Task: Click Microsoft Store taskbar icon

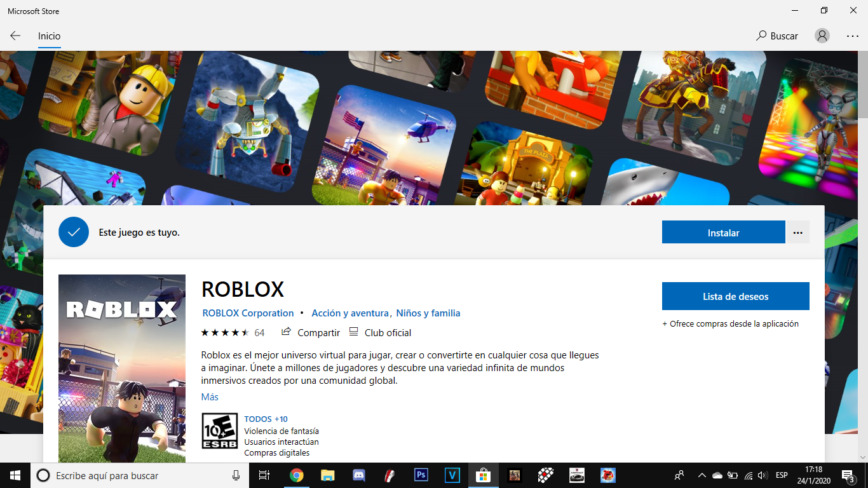Action: [483, 475]
